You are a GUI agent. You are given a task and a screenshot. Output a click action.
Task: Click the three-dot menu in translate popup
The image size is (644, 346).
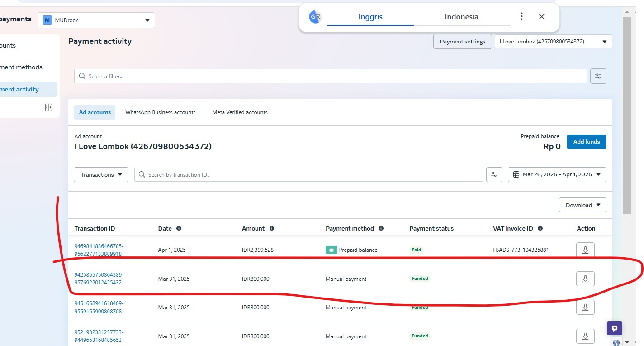(521, 17)
